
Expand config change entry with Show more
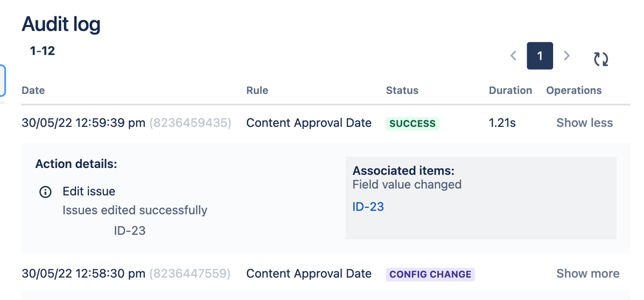pyautogui.click(x=587, y=274)
